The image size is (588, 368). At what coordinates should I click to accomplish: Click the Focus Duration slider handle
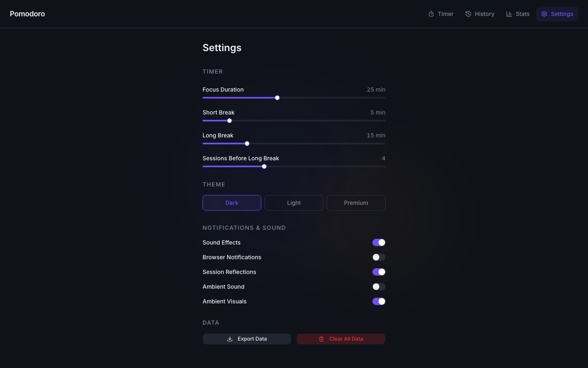coord(277,98)
